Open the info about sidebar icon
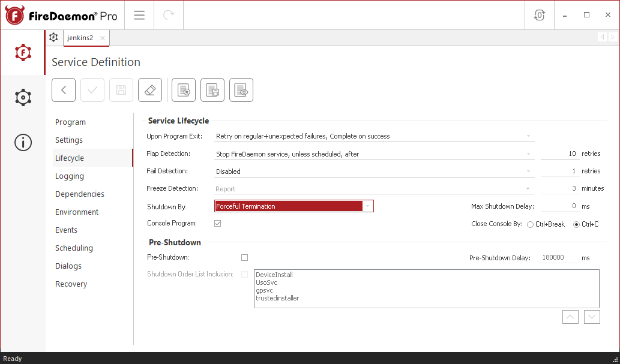The width and height of the screenshot is (620, 364). (23, 142)
